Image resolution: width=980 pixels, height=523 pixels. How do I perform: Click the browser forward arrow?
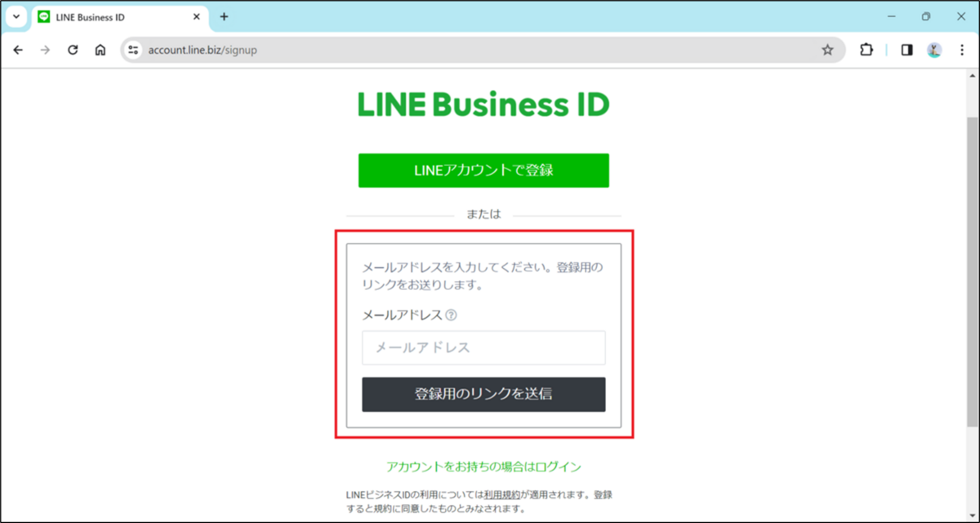[46, 50]
